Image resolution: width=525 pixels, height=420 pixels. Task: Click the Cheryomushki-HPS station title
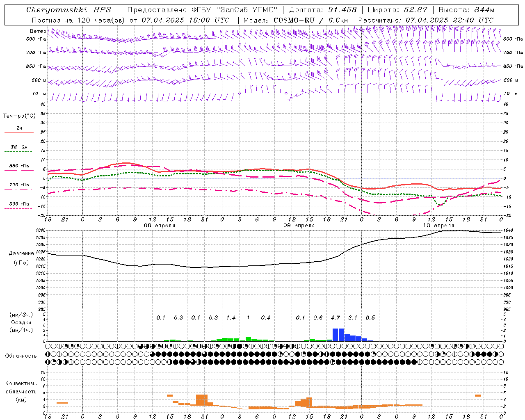pos(68,10)
